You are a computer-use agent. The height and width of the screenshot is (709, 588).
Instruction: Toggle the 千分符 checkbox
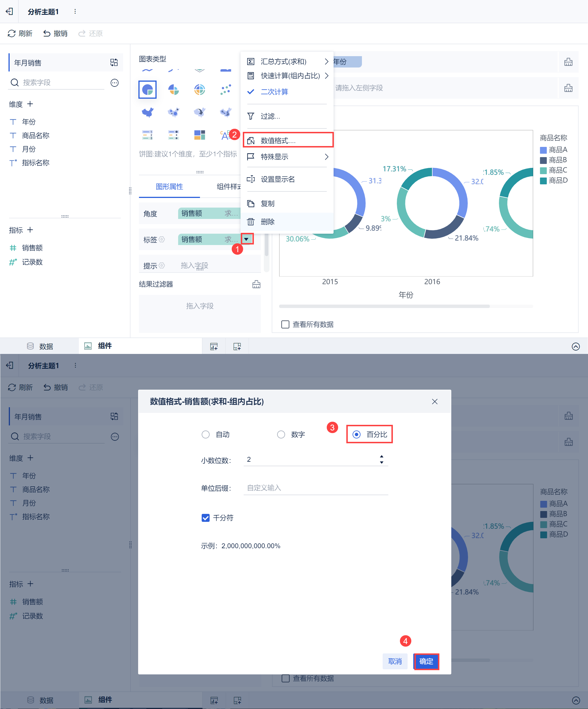pyautogui.click(x=205, y=518)
